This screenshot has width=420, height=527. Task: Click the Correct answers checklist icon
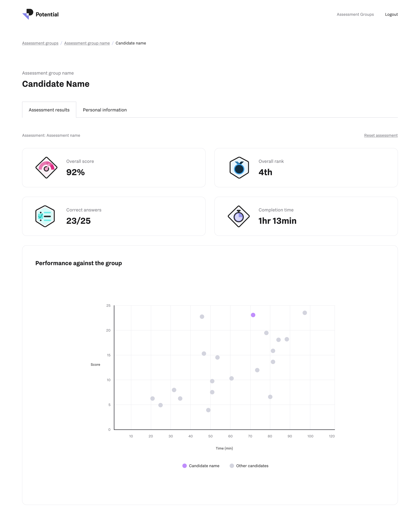tap(45, 216)
